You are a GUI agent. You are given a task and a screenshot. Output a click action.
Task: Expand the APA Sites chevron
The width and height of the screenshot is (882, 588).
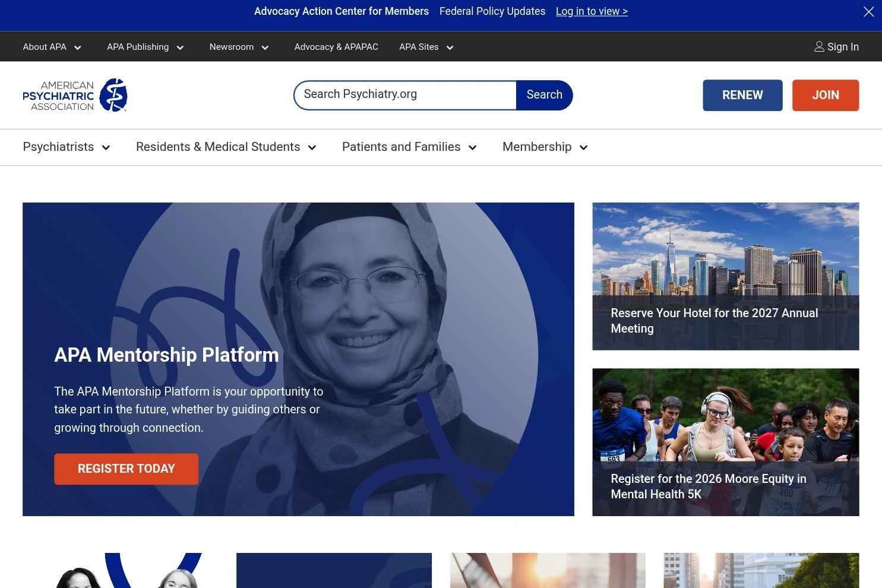coord(450,48)
